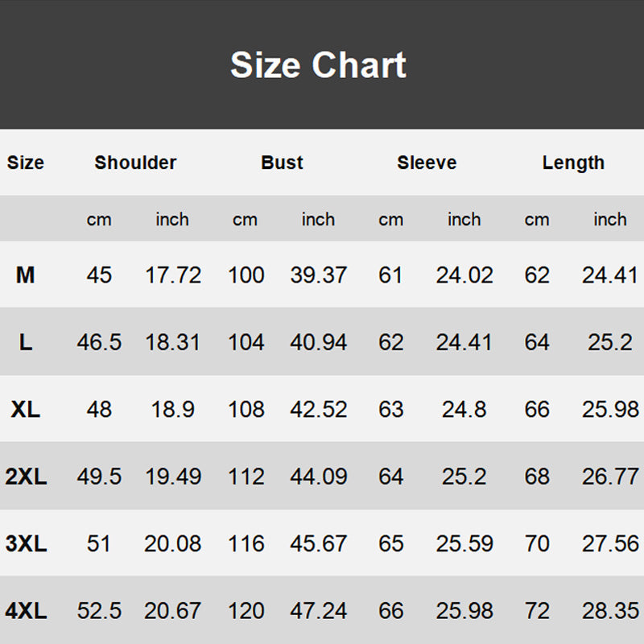Select the Shoulder column header

point(135,163)
